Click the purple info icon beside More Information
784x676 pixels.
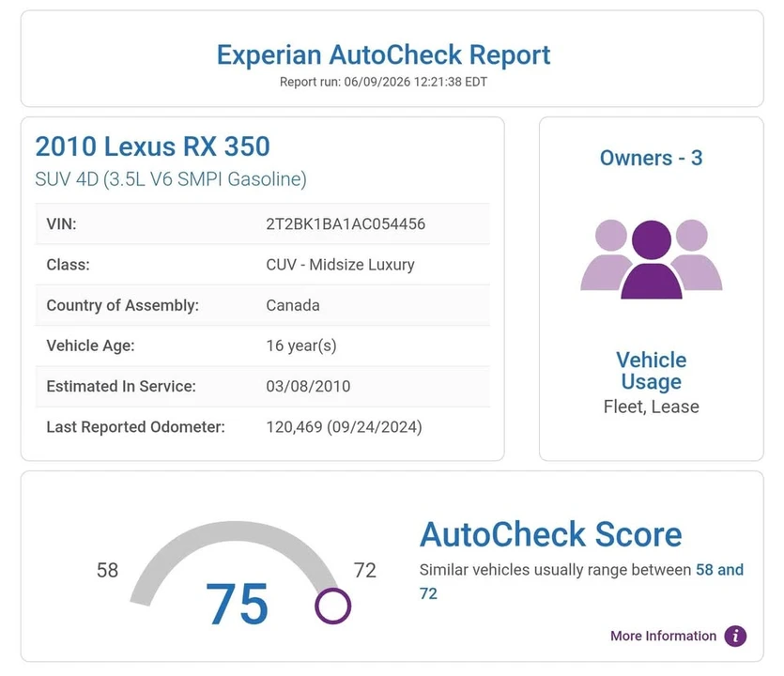[x=735, y=636]
